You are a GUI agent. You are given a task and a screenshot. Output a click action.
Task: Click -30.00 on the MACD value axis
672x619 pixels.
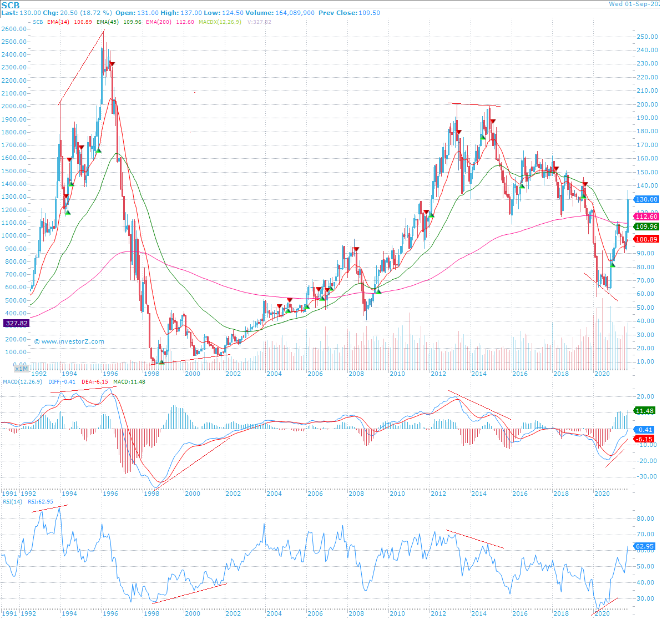pos(647,476)
